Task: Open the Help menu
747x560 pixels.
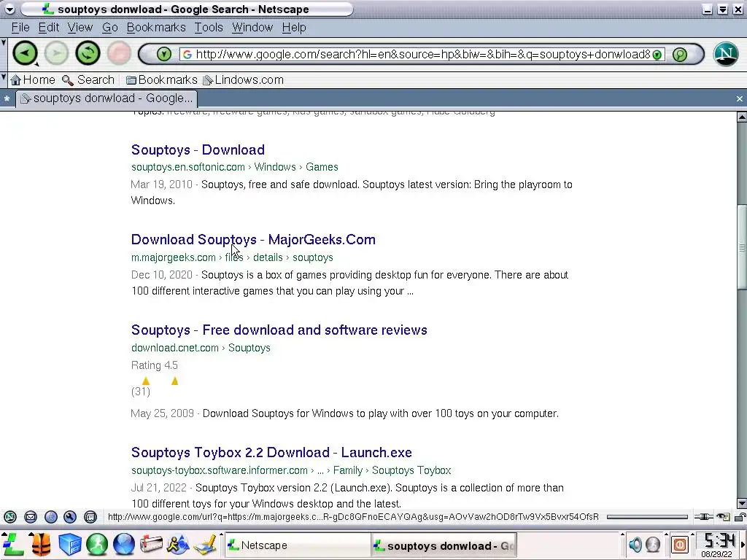Action: click(294, 28)
